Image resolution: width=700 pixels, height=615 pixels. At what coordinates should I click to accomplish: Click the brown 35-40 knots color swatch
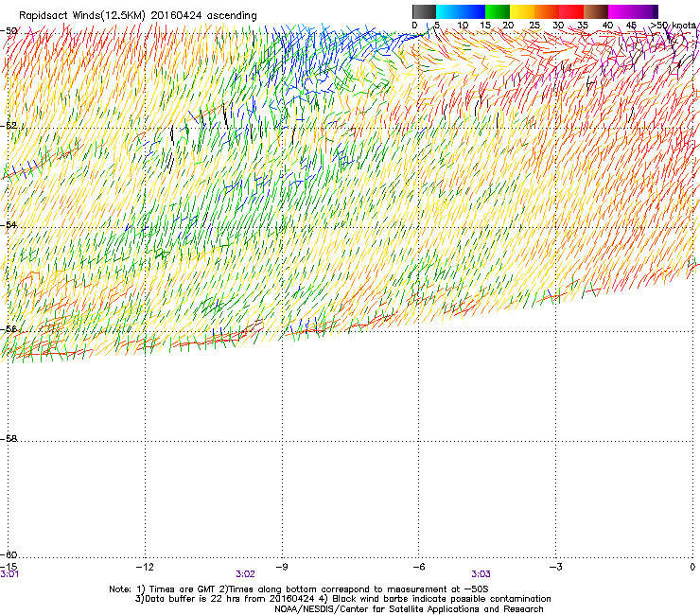[596, 11]
